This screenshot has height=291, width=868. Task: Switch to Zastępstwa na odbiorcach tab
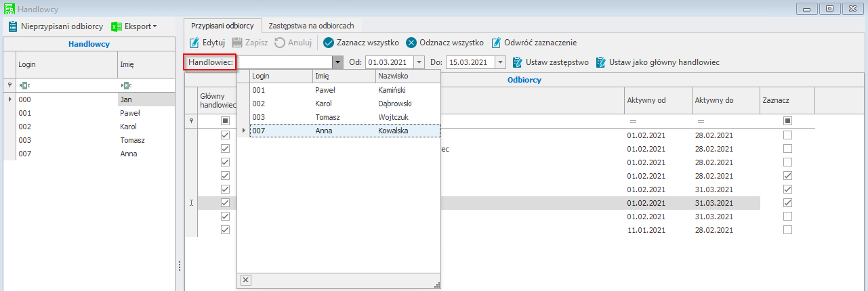click(x=311, y=26)
